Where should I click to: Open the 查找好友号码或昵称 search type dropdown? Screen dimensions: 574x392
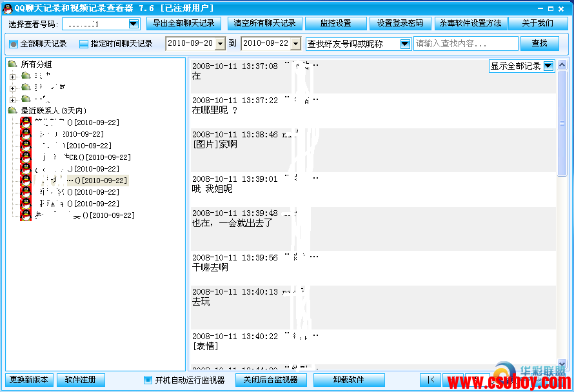click(405, 44)
